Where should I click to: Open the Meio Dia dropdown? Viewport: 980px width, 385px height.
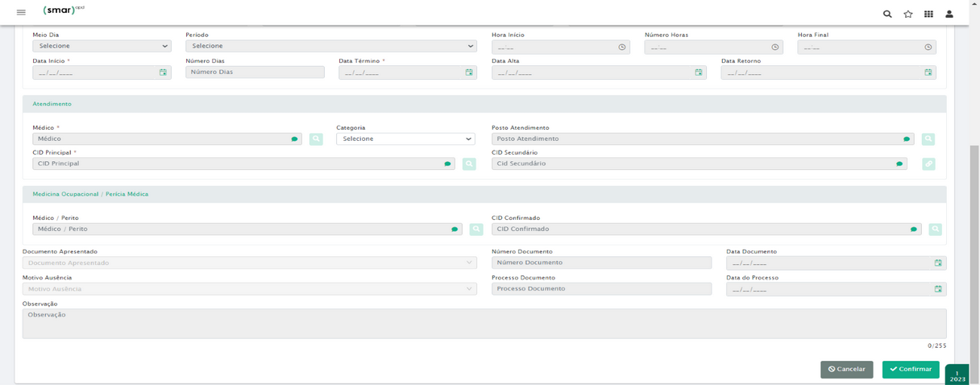(102, 47)
